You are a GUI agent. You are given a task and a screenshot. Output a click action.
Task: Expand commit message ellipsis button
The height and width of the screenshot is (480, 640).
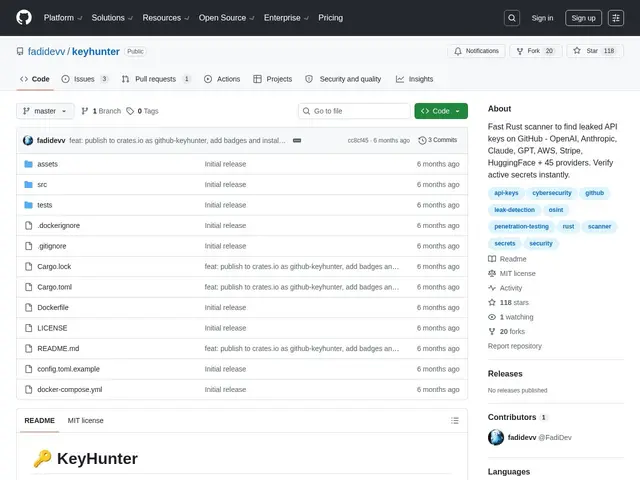click(x=297, y=140)
